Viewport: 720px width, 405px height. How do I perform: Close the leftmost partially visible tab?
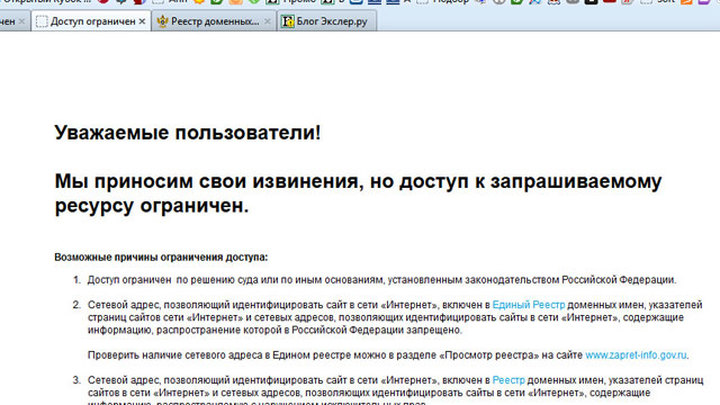tap(23, 21)
